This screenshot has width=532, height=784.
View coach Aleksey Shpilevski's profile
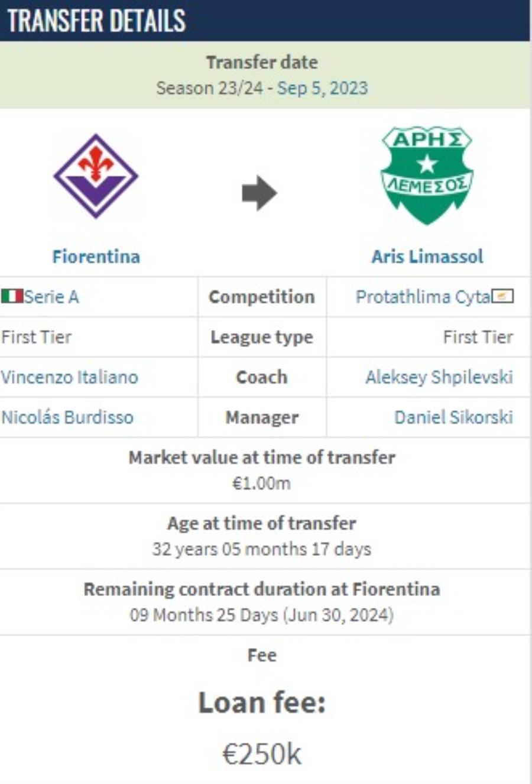pos(439,377)
